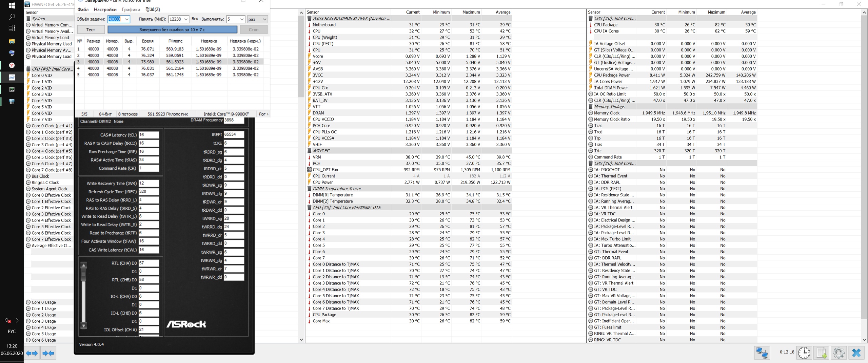Select the 'Physical Memory Load' sensor row
Screen dimensions: 868x363
tap(50, 57)
